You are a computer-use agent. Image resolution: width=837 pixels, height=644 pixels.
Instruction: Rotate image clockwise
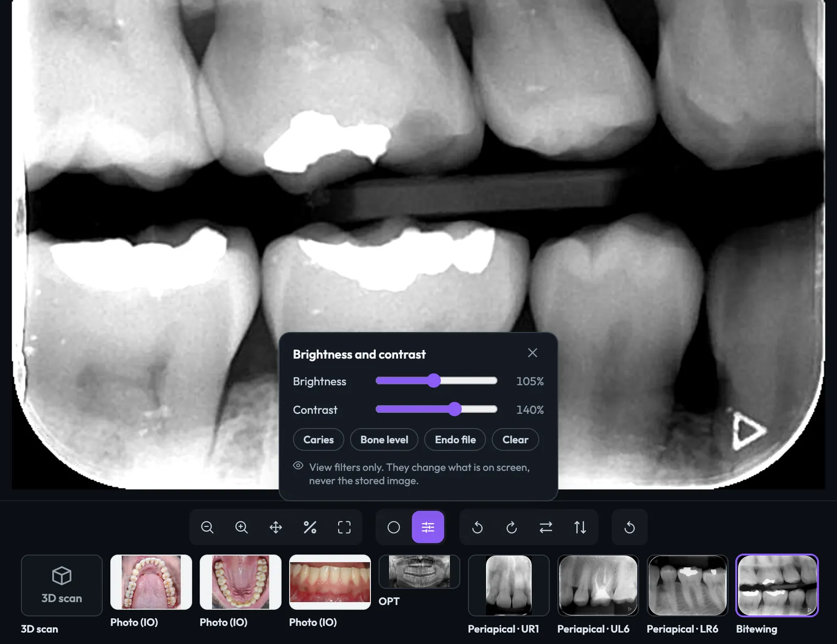[512, 527]
